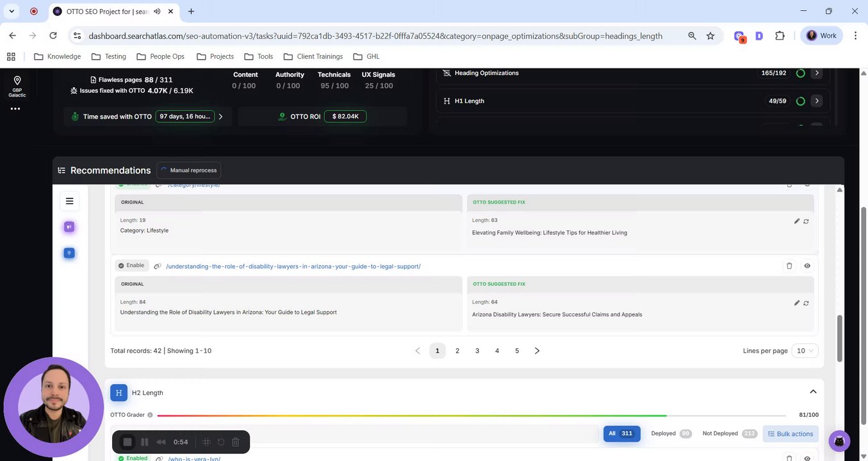Open the tab search dropdown arrow in Chrome
Screen dimensions: 868x461
[12, 11]
